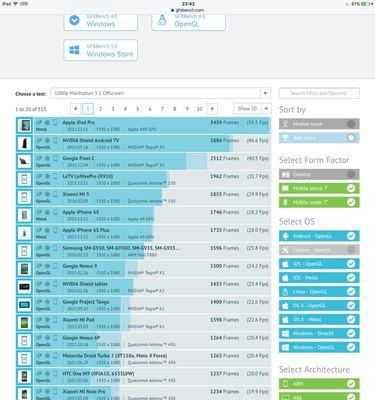Expand the Choose a test dropdown

pos(160,93)
